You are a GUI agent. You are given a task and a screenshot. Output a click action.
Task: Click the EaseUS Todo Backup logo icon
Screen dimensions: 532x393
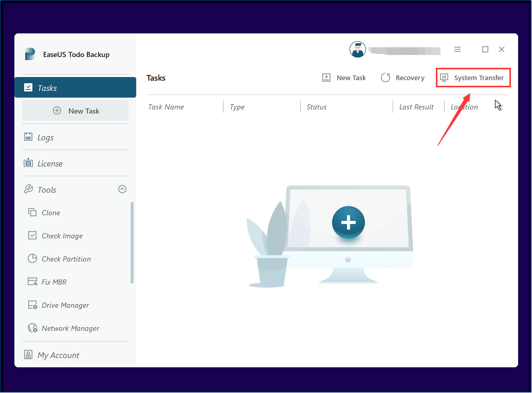point(30,54)
